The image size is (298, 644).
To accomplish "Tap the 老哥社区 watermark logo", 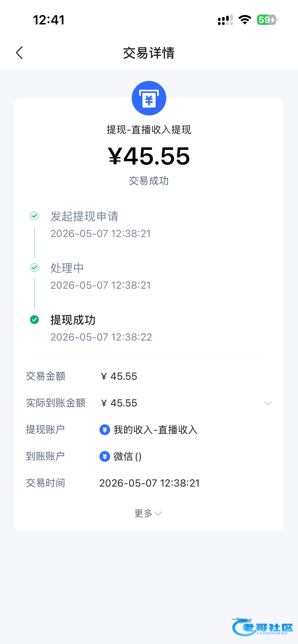I will coord(262,627).
